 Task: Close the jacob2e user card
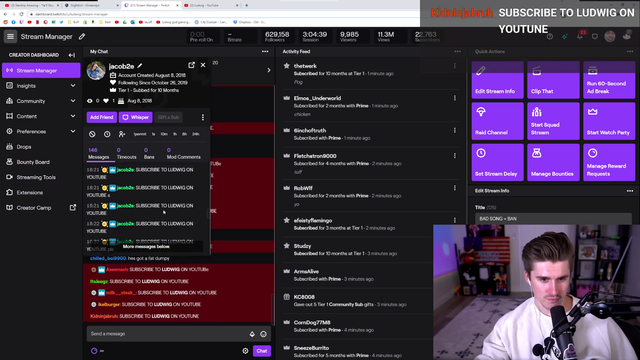(203, 65)
